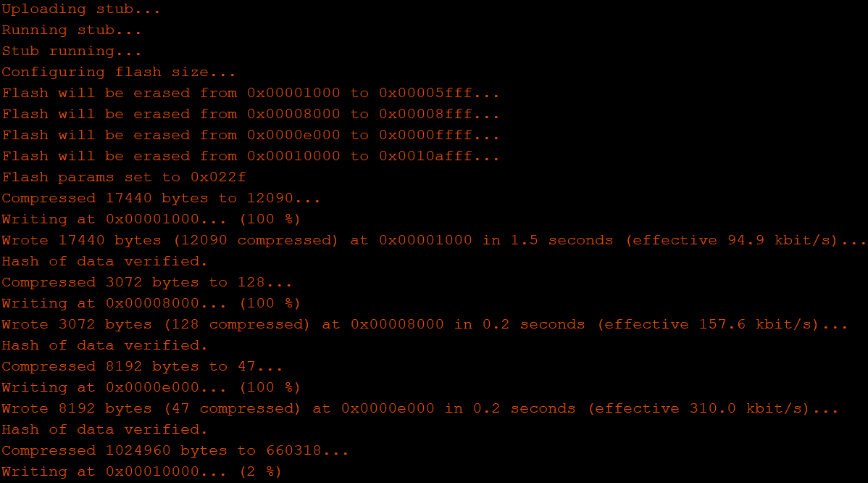Viewport: 868px width, 483px height.
Task: Click "Compressed 17440 bytes to 12090" line
Action: click(x=161, y=199)
